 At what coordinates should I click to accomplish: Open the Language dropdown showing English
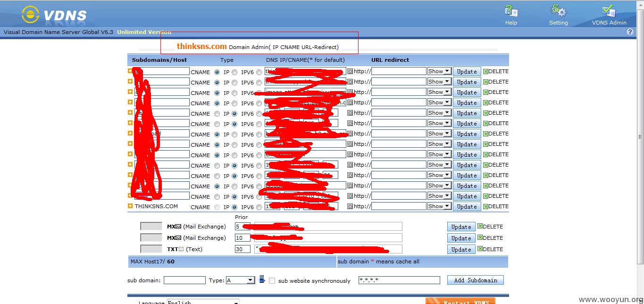click(203, 302)
